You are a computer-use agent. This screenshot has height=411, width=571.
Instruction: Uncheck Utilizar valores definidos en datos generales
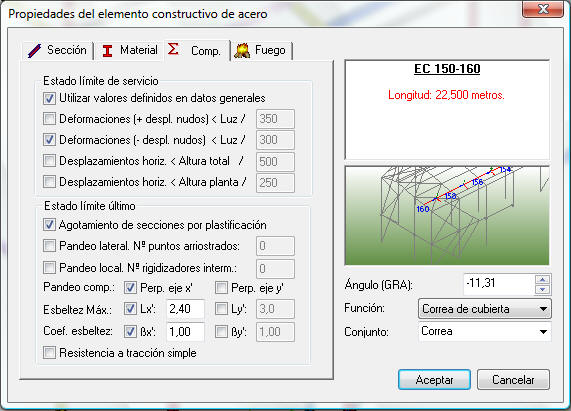click(49, 98)
